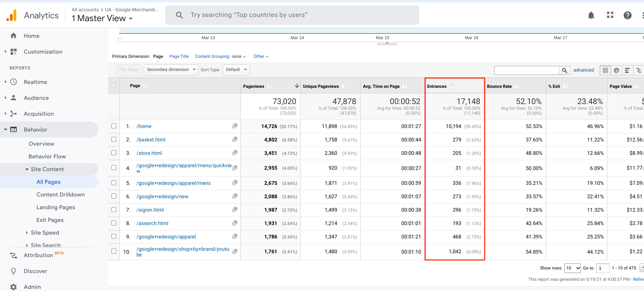
Task: Toggle the select-all rows checkbox
Action: (x=114, y=86)
